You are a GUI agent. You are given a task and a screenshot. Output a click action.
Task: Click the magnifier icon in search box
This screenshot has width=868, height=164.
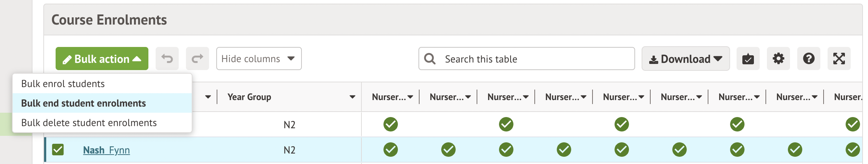pyautogui.click(x=430, y=59)
